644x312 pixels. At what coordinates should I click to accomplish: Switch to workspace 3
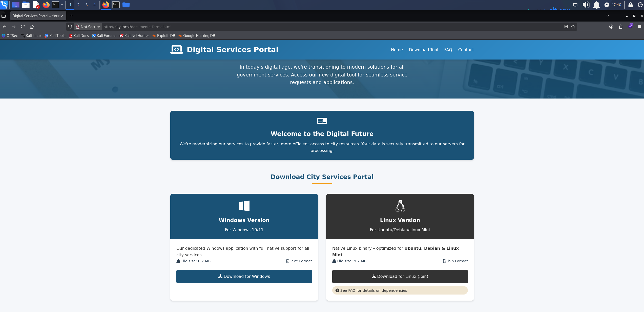87,5
